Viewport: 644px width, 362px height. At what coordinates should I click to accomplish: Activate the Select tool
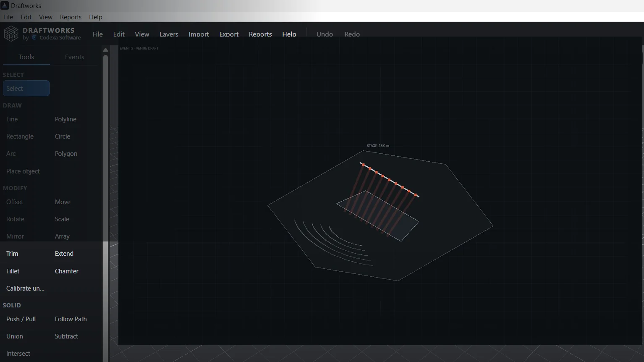26,89
